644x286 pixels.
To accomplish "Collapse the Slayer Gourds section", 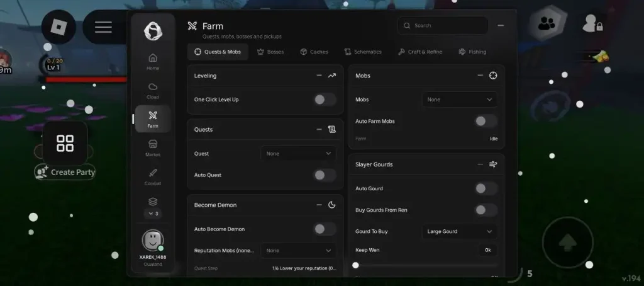I will click(480, 164).
